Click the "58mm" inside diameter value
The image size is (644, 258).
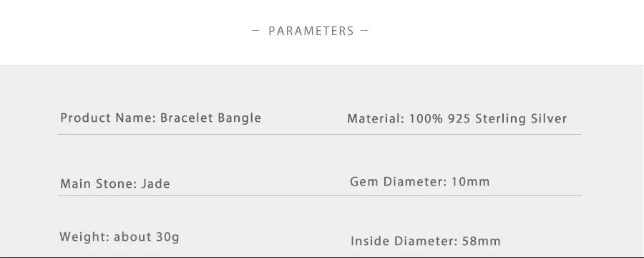tap(482, 241)
